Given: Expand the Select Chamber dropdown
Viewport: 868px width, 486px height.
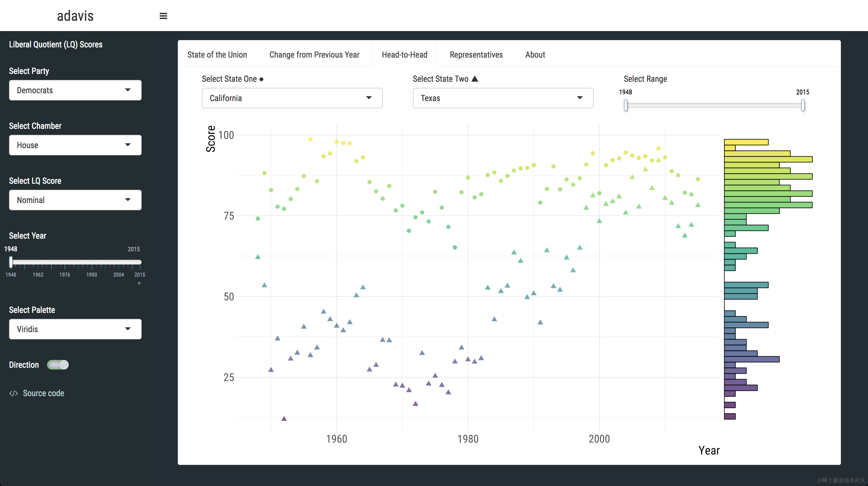Looking at the screenshot, I should click(x=75, y=145).
